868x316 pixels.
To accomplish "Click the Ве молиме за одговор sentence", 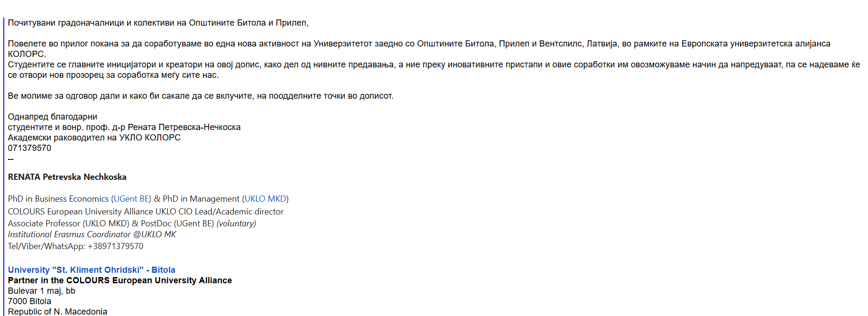I will tap(201, 96).
